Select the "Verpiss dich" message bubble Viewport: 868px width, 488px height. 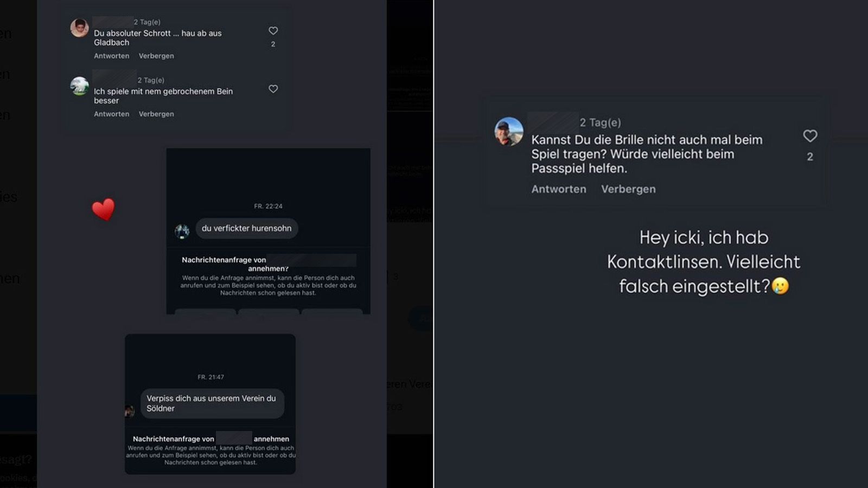coord(212,403)
